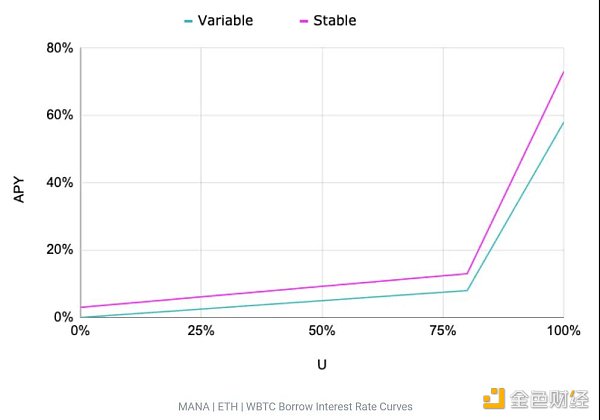Click the 80% y-axis tick label
Image resolution: width=600 pixels, height=420 pixels.
pos(60,48)
